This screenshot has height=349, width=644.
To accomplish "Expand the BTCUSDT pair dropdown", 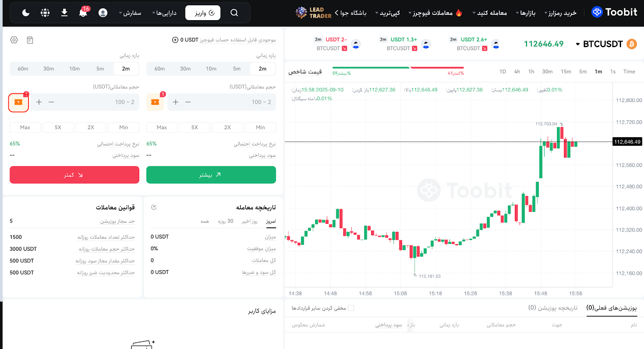I will pyautogui.click(x=578, y=44).
